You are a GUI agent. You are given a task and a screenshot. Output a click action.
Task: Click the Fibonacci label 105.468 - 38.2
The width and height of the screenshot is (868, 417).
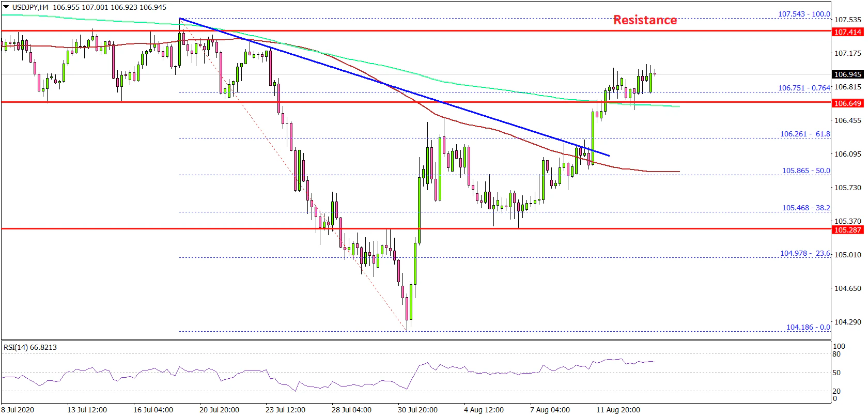pyautogui.click(x=806, y=208)
